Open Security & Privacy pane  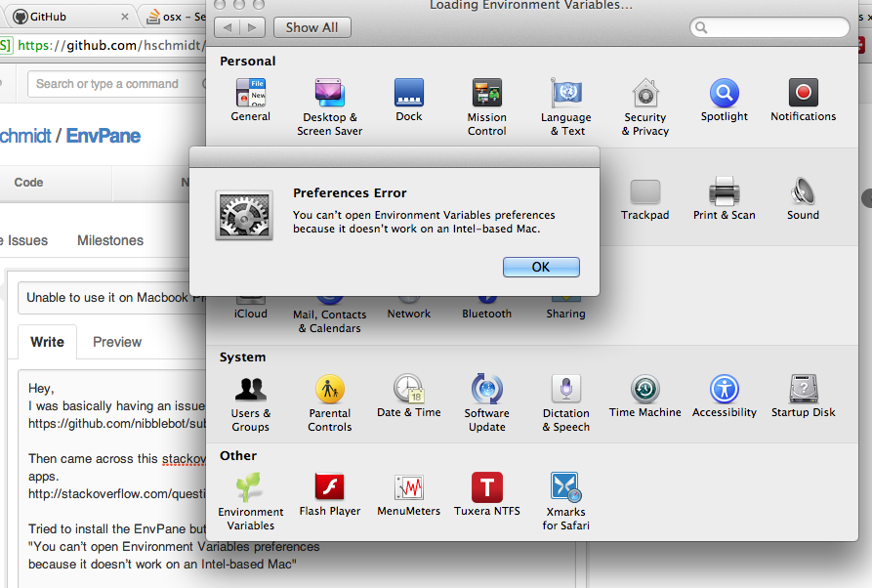pyautogui.click(x=645, y=107)
